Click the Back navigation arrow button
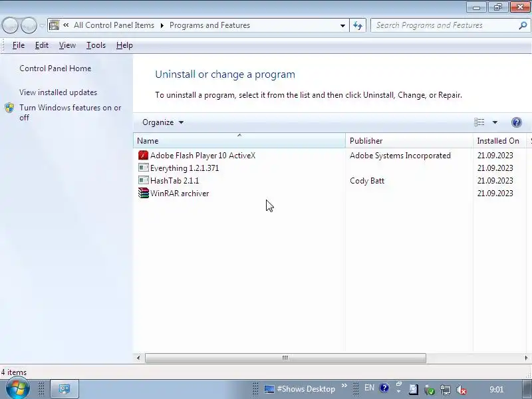The image size is (532, 399). (x=10, y=25)
